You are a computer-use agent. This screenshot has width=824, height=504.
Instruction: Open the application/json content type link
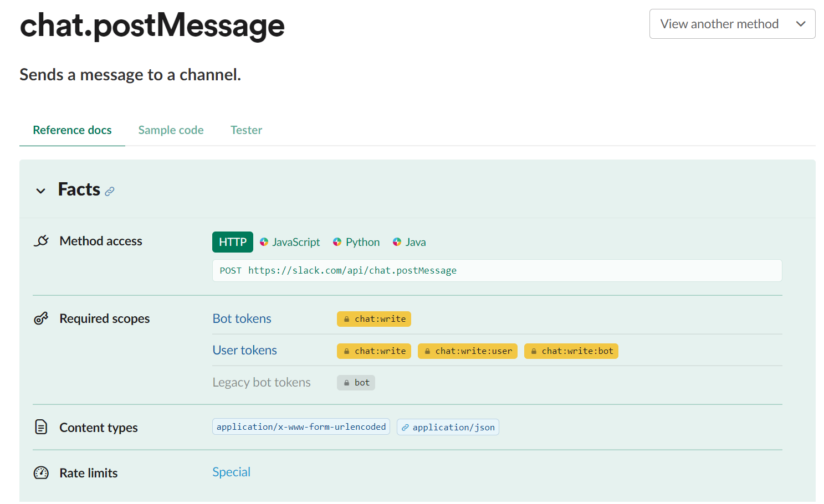coord(448,427)
